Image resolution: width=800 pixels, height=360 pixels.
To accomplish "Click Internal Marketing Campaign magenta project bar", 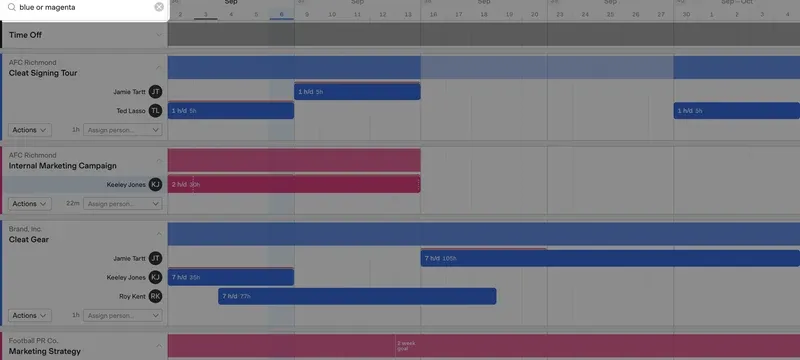I will [x=294, y=161].
